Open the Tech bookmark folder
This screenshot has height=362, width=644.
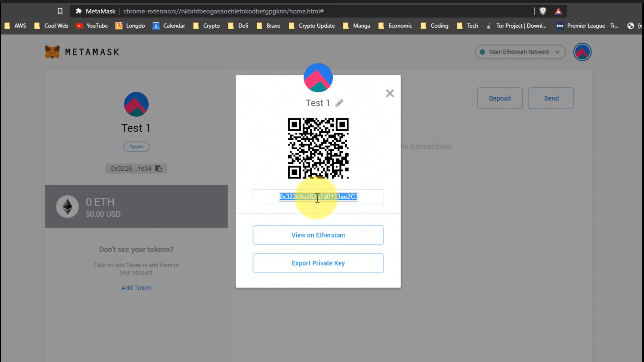pos(467,26)
